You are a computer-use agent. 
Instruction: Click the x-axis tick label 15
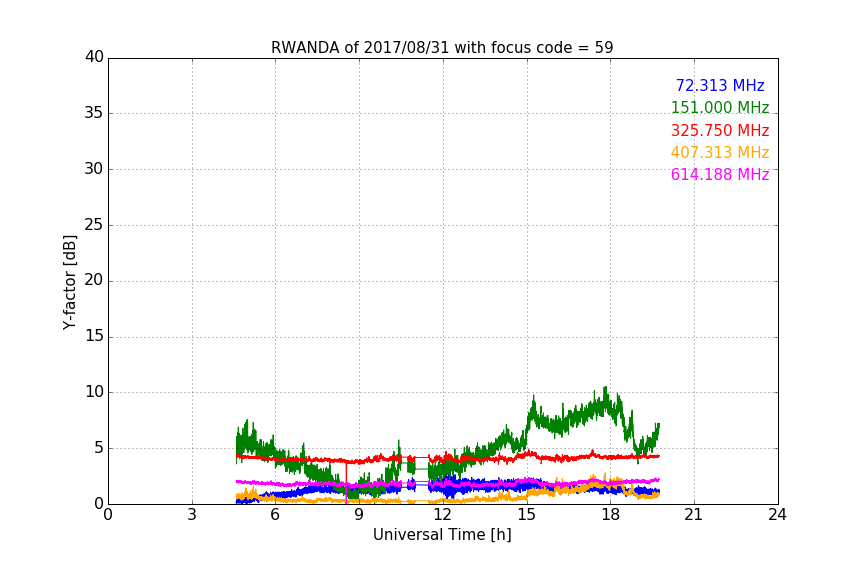[x=527, y=515]
